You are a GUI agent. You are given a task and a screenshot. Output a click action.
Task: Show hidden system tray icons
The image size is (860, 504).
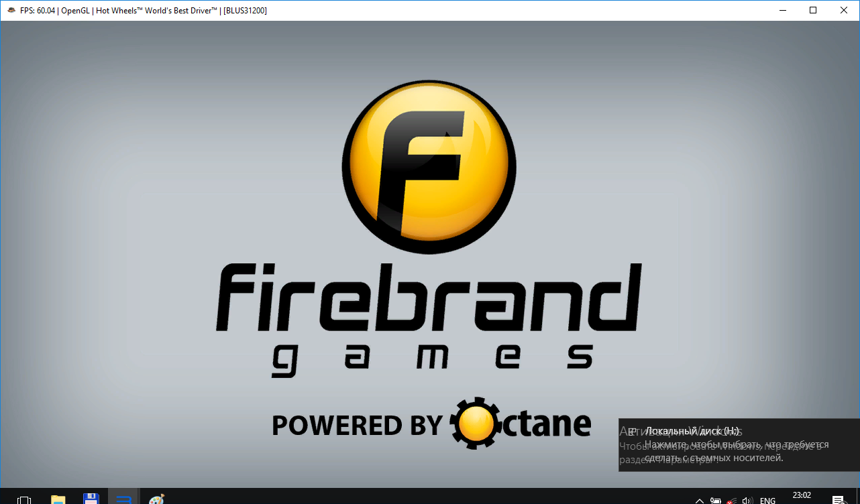(700, 500)
